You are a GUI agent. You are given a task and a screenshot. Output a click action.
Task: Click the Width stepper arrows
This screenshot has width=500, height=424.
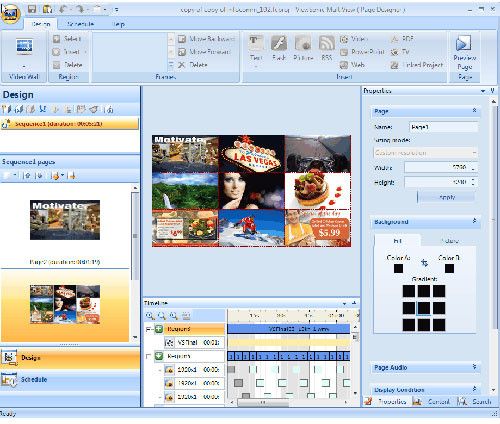pyautogui.click(x=473, y=167)
